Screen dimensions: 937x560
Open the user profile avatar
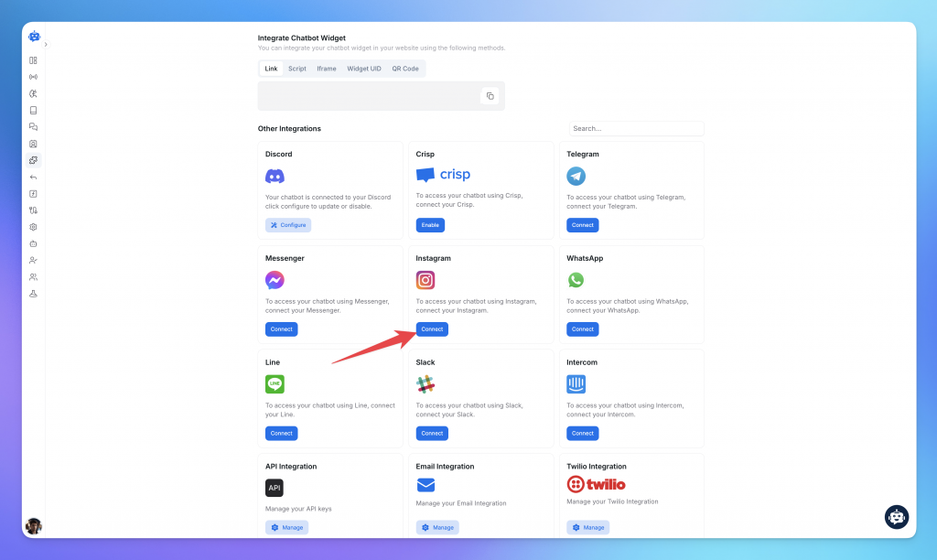[x=34, y=525]
